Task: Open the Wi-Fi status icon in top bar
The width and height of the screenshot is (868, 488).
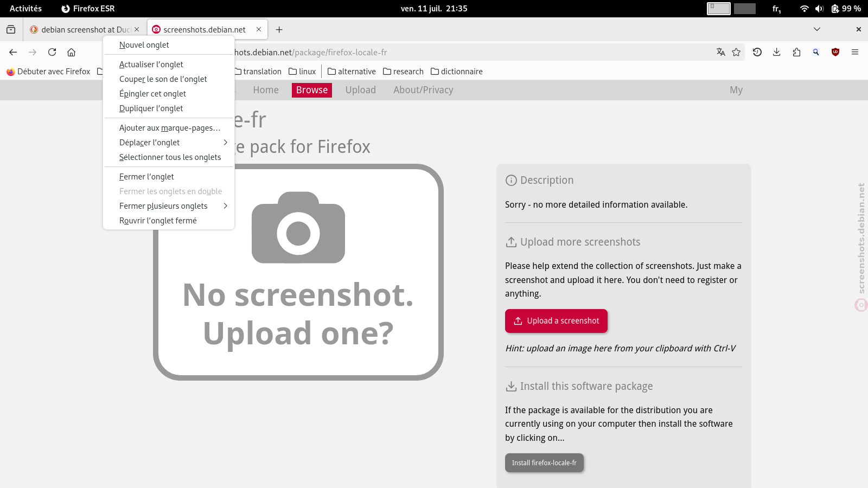Action: [x=804, y=9]
